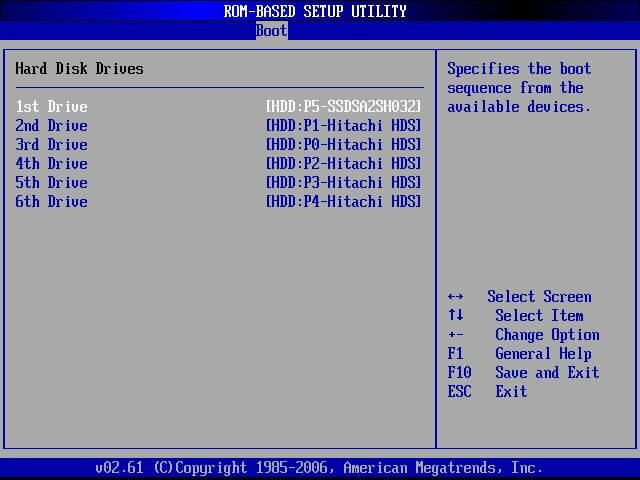
Task: Click the up-down arrow key symbol
Action: [x=456, y=315]
